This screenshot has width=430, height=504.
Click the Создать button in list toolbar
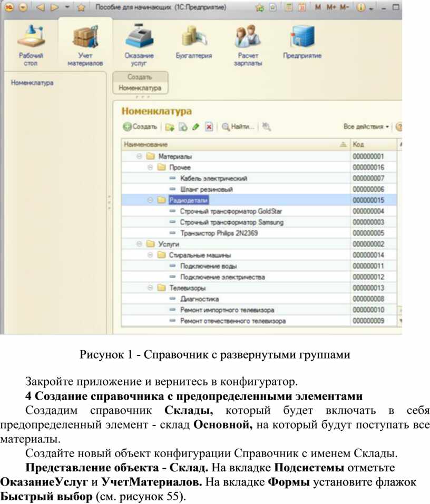click(140, 127)
